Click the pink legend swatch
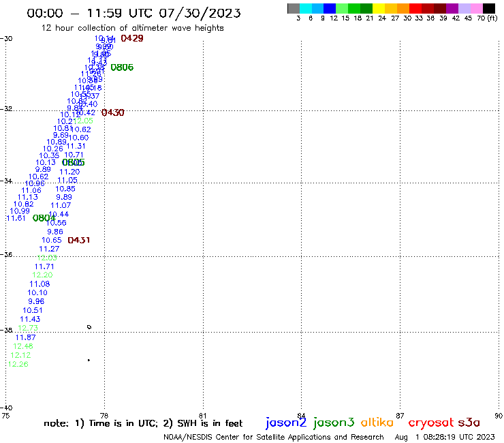This screenshot has width=504, height=443. pyautogui.click(x=476, y=8)
